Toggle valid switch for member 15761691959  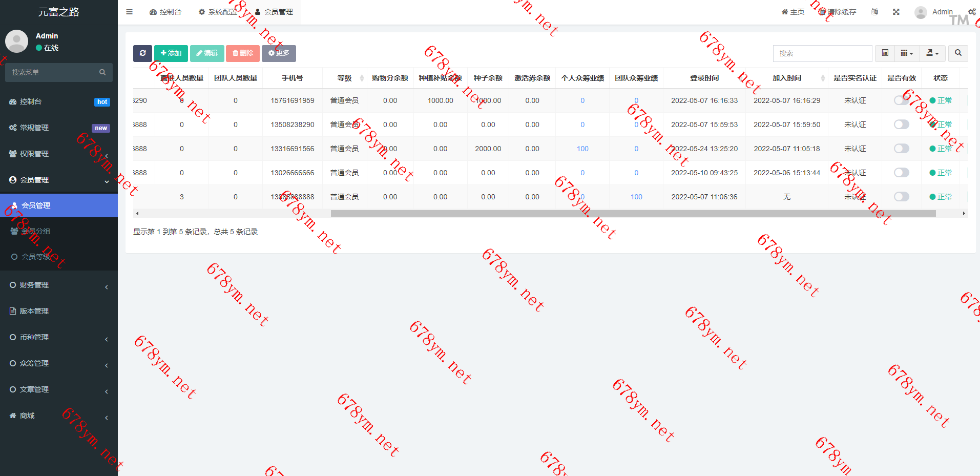coord(901,100)
